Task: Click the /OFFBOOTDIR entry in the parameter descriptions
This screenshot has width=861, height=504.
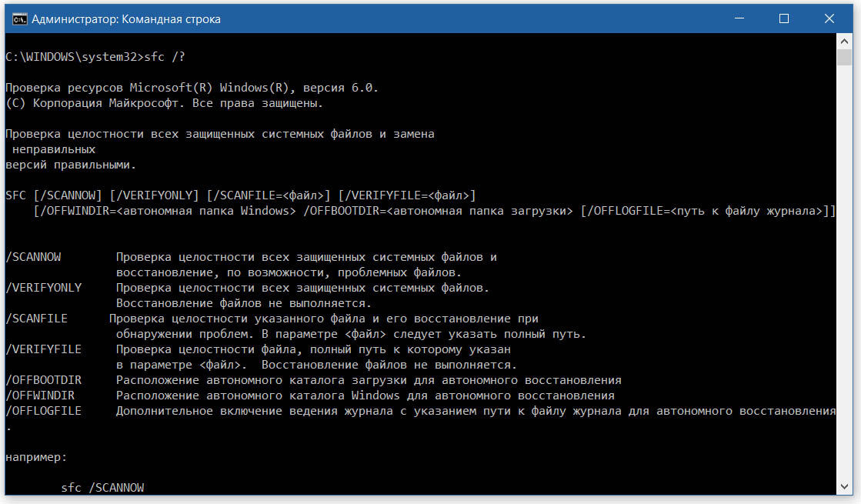Action: 43,380
